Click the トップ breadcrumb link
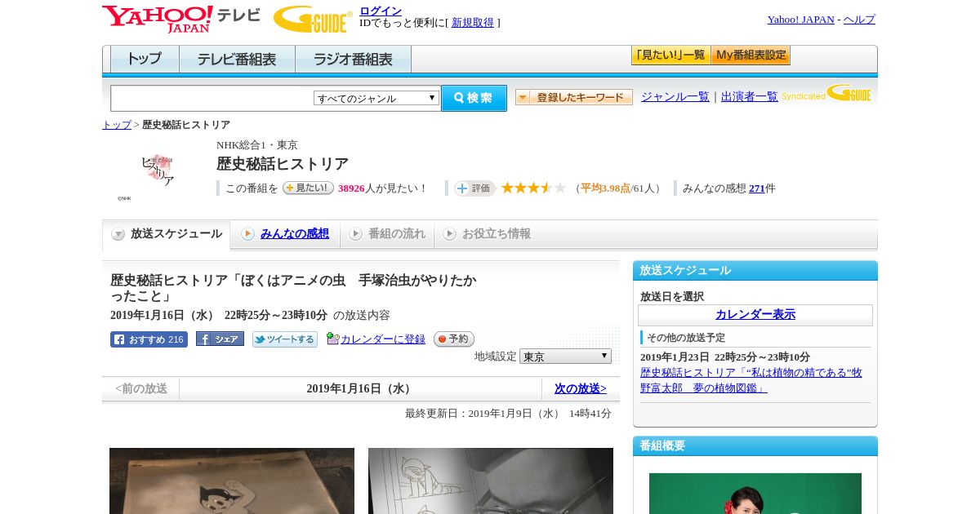 tap(117, 125)
